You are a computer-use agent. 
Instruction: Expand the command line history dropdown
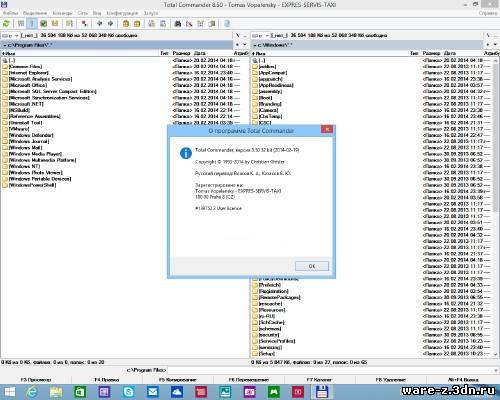(x=496, y=370)
